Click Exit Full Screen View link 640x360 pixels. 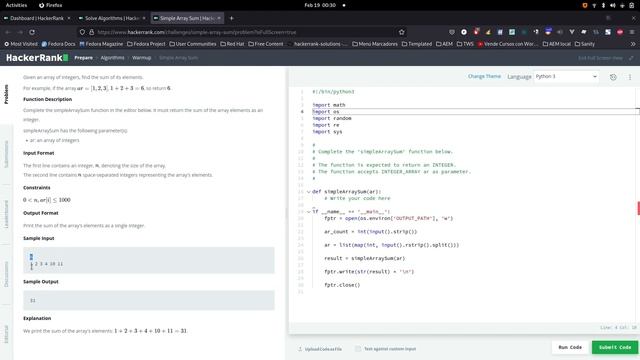click(x=600, y=58)
